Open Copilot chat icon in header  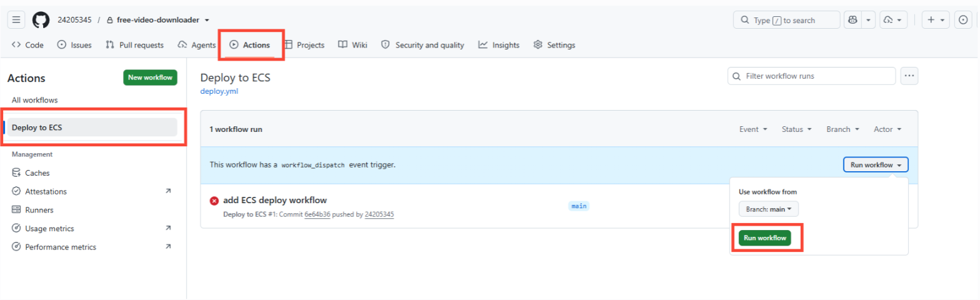click(853, 20)
